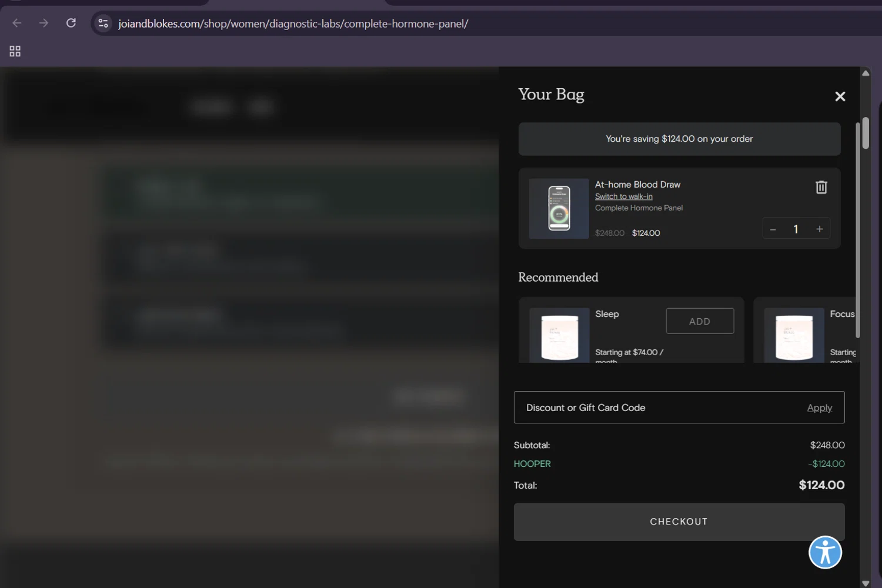Click the Sleep product name
This screenshot has width=882, height=588.
click(607, 314)
